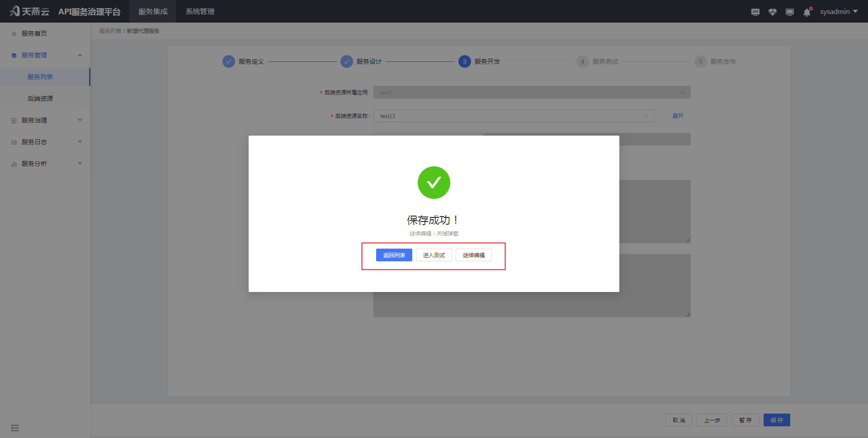868x438 pixels.
Task: Click step 4 服务测试 circle indicator
Action: [x=583, y=61]
